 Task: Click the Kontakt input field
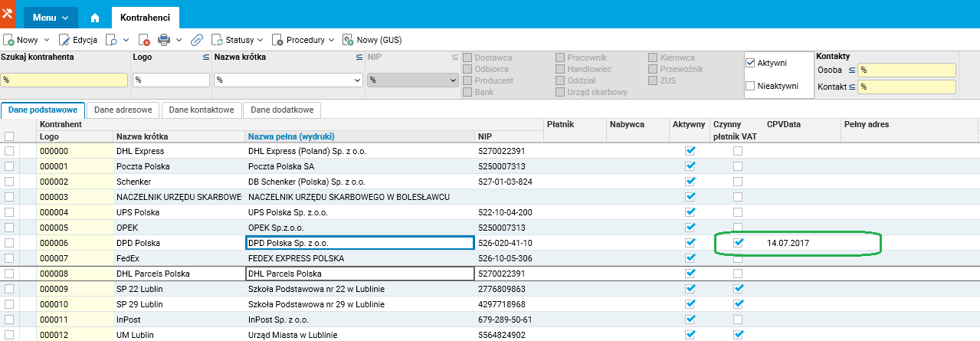coord(907,87)
